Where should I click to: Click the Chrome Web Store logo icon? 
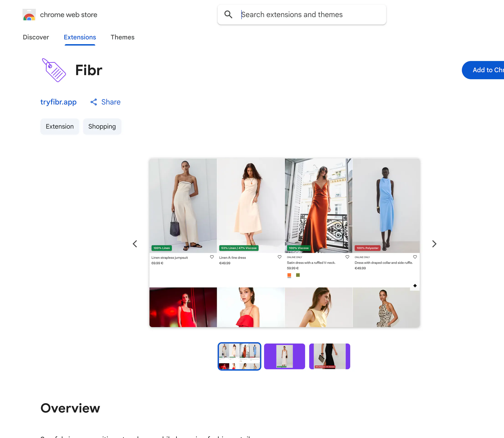pos(29,15)
